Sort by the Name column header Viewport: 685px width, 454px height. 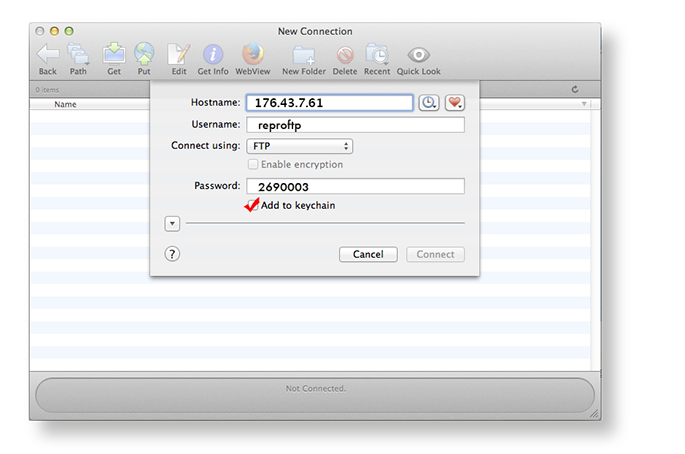pyautogui.click(x=65, y=104)
